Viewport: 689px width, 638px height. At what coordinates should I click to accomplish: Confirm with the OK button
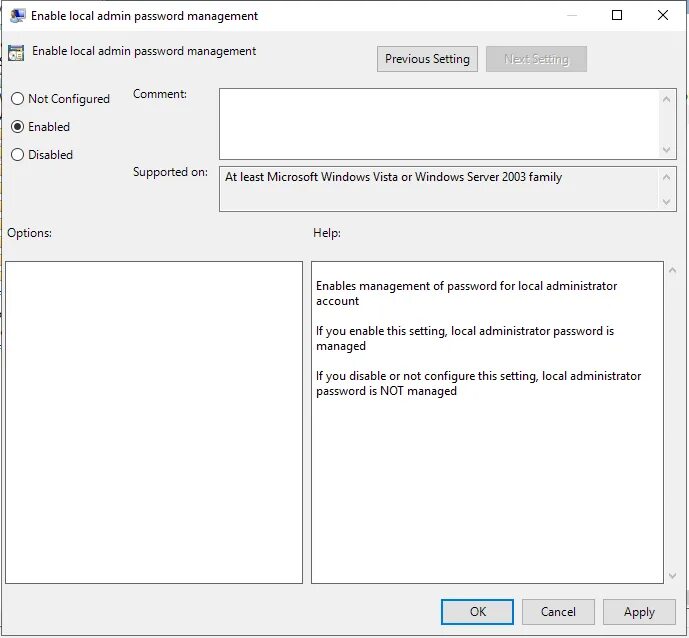(477, 612)
